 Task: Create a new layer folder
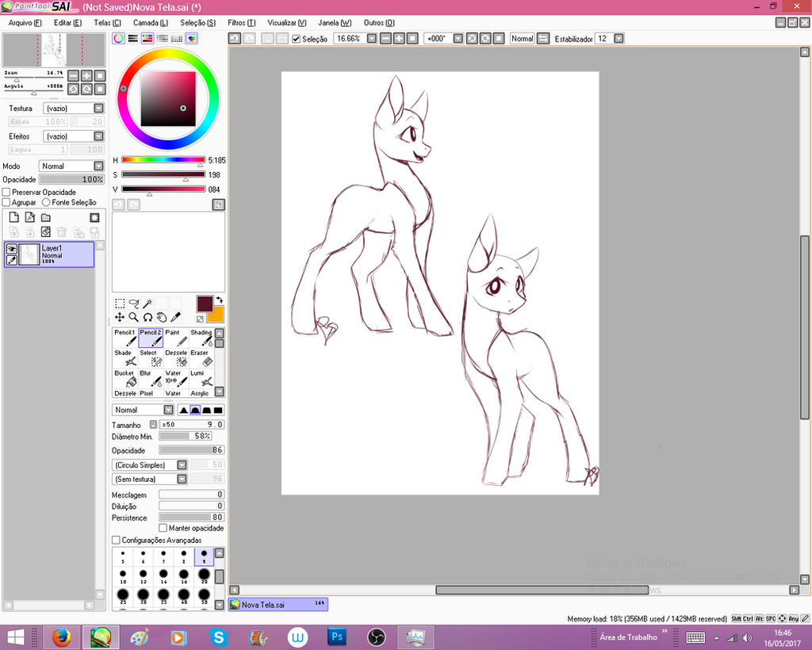(x=46, y=217)
